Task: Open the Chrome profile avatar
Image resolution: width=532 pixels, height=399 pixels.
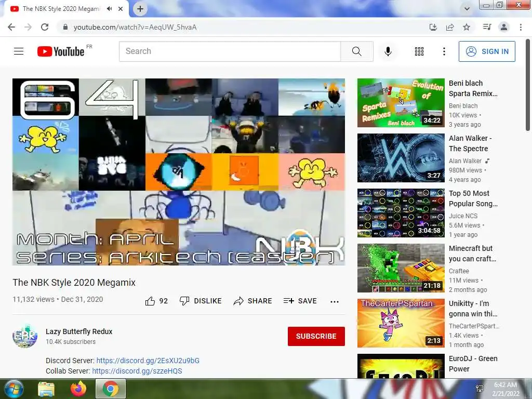Action: 504,27
